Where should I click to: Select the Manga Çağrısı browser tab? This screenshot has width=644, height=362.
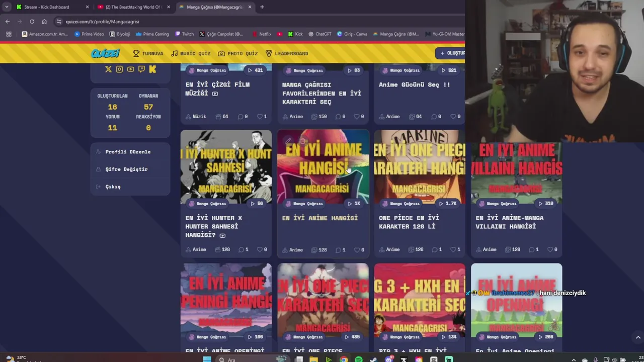(x=215, y=7)
